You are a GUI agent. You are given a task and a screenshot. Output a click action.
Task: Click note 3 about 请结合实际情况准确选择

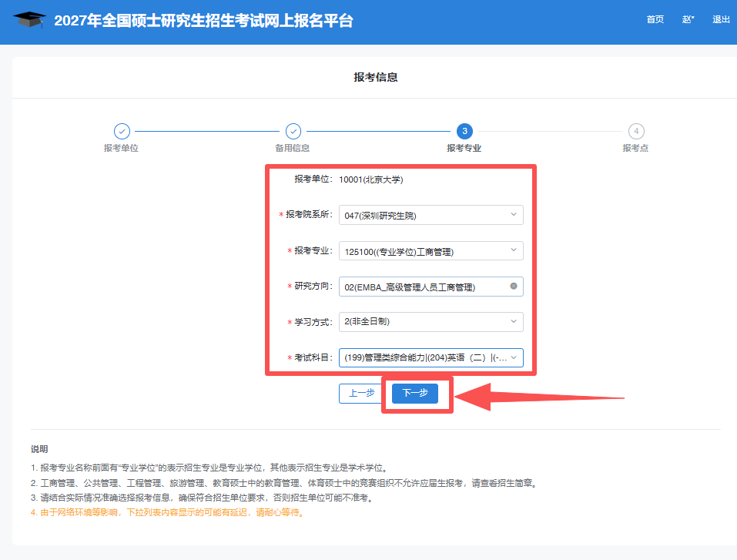(x=203, y=498)
